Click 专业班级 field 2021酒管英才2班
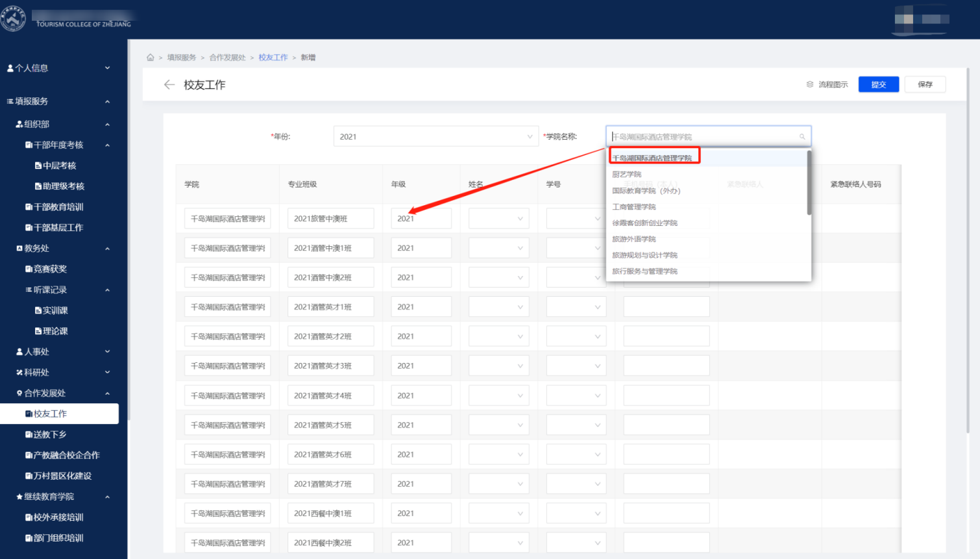980x559 pixels. tap(331, 336)
